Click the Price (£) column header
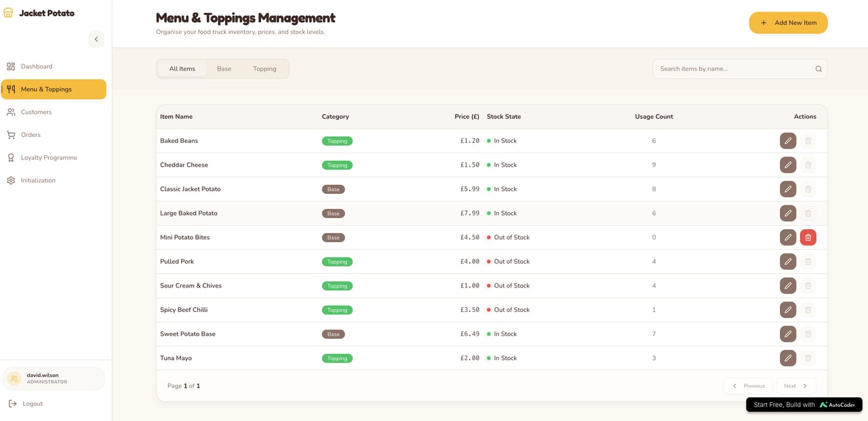This screenshot has width=868, height=421. [x=467, y=117]
